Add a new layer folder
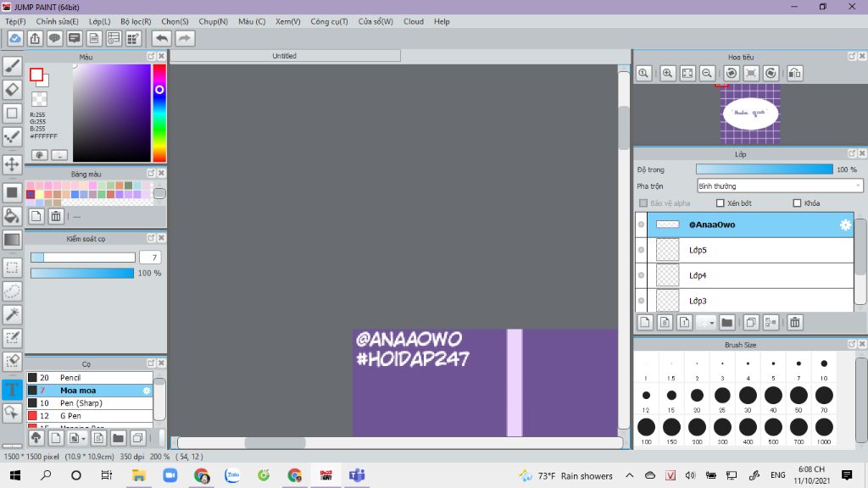 point(726,322)
